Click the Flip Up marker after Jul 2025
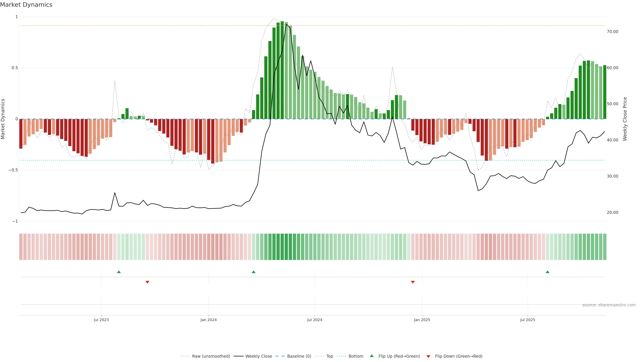 pyautogui.click(x=548, y=272)
